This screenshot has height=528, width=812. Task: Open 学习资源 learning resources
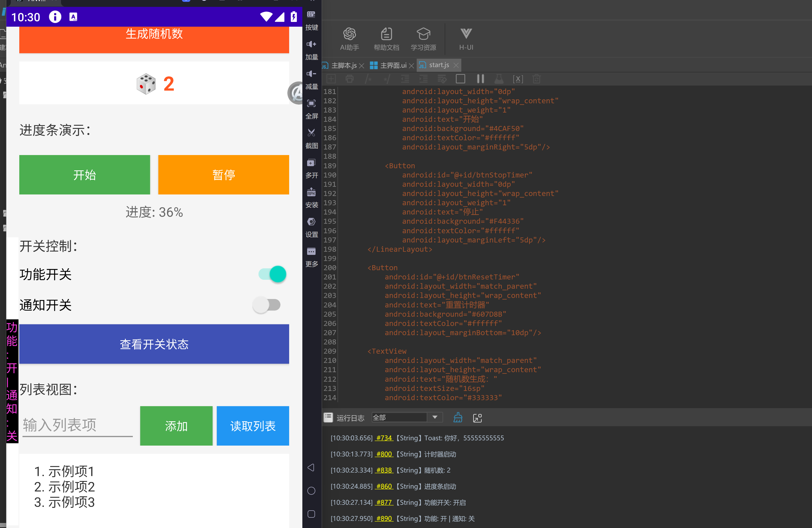point(423,39)
